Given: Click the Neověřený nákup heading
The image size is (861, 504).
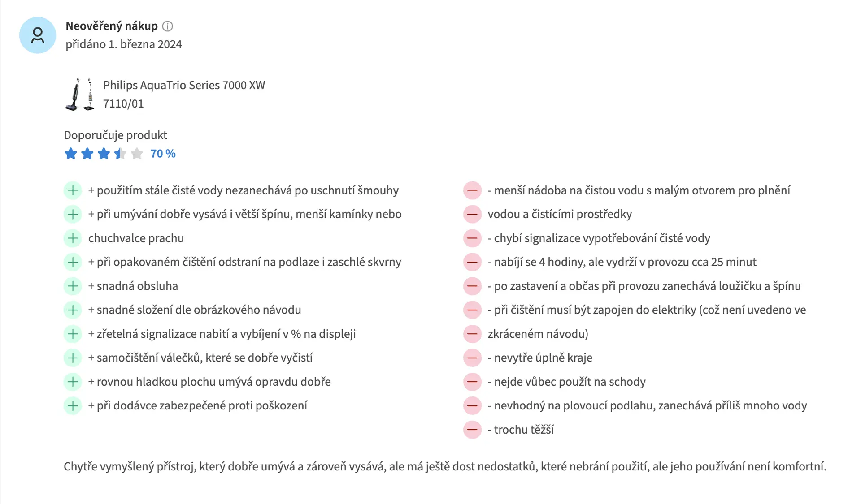Looking at the screenshot, I should (112, 26).
